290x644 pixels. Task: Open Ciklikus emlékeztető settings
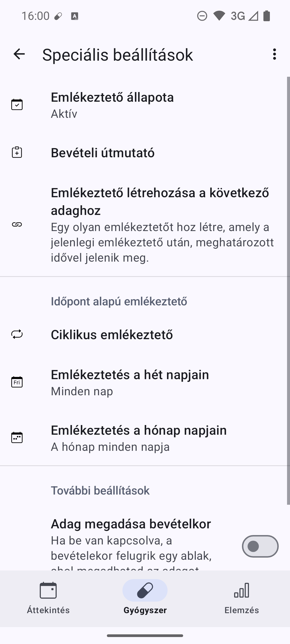coord(112,335)
